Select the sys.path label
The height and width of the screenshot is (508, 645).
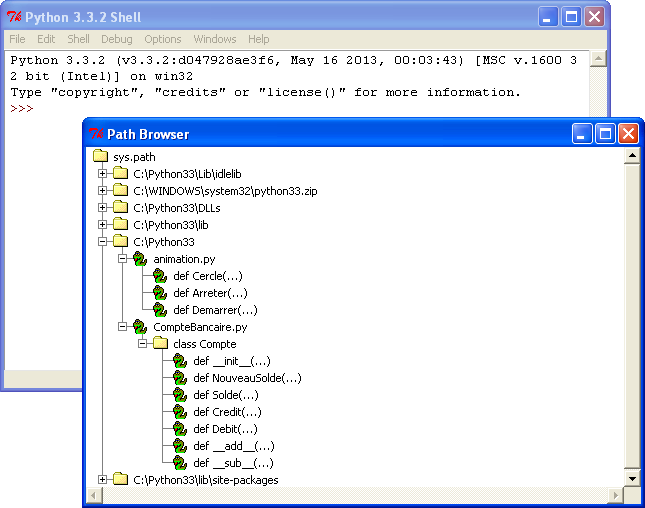pos(134,157)
